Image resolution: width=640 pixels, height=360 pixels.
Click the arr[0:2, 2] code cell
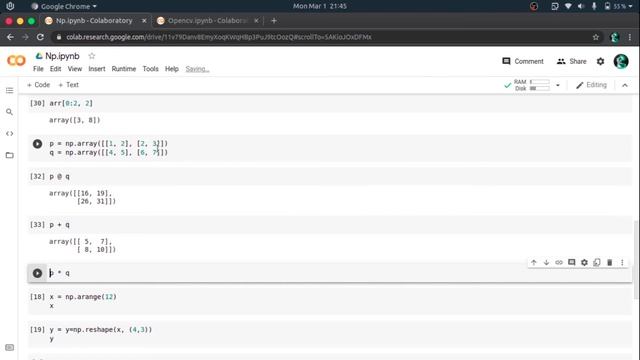[330, 103]
